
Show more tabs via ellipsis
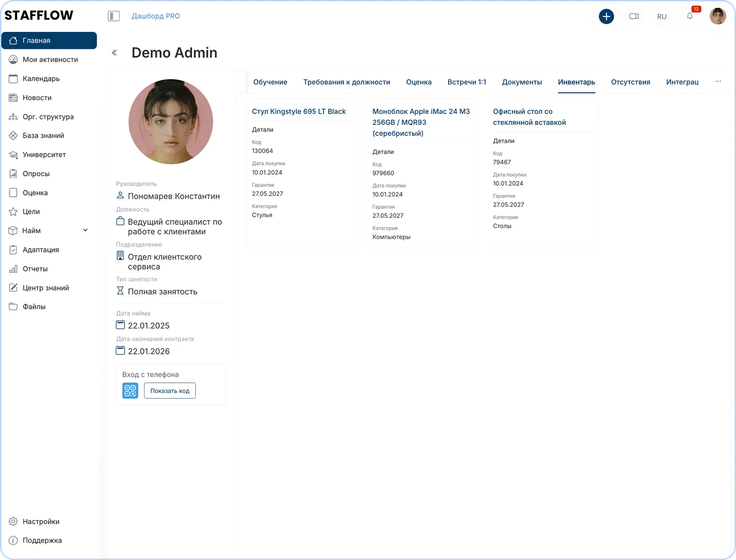point(718,82)
